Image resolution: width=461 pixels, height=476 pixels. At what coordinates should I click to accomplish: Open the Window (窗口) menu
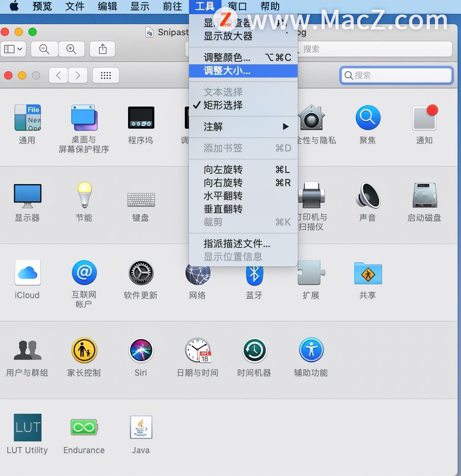[237, 6]
